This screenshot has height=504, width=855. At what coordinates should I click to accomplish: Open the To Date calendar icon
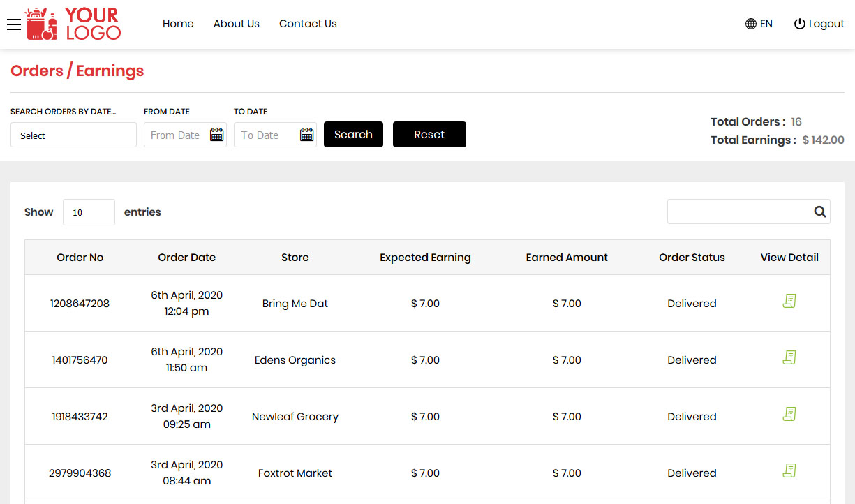[x=307, y=135]
